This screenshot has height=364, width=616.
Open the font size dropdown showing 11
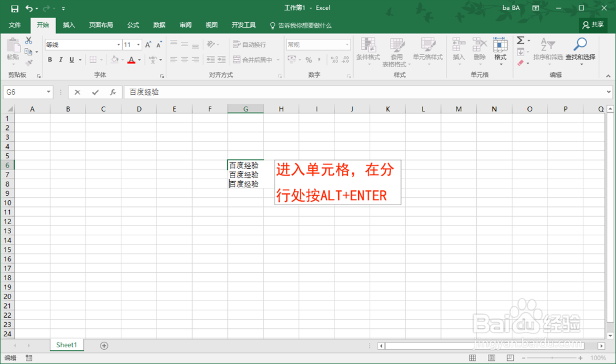pyautogui.click(x=138, y=44)
